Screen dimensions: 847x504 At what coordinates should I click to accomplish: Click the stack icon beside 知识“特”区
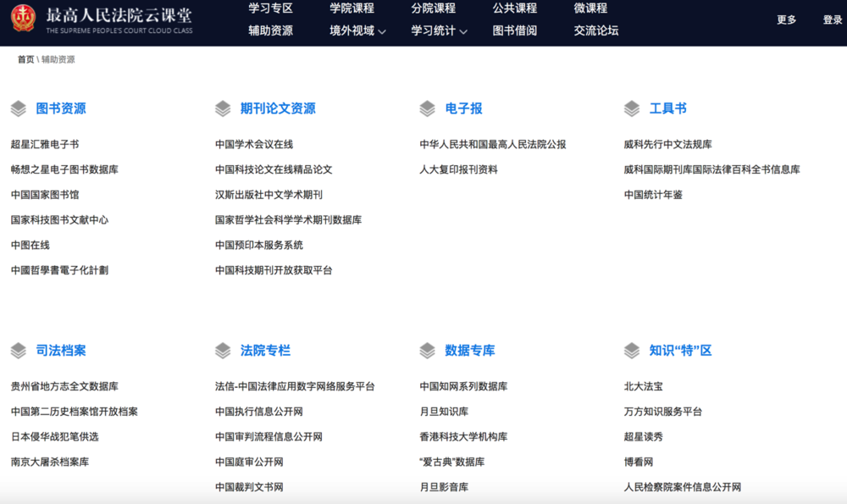point(632,351)
